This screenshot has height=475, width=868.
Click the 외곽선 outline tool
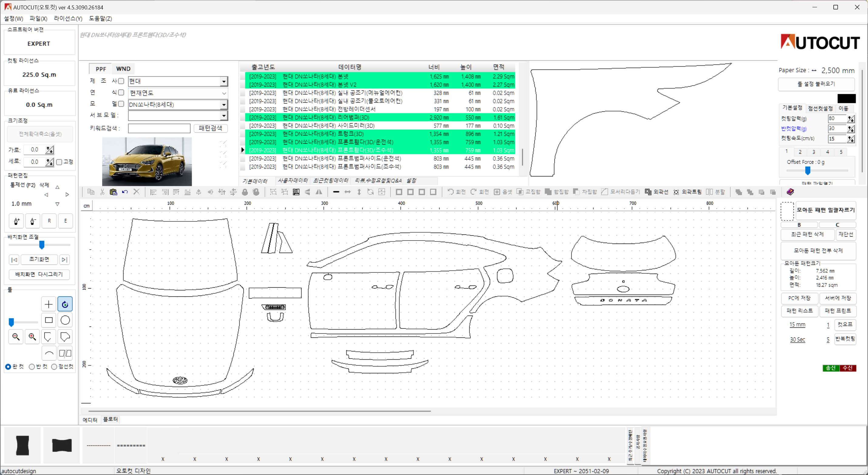(656, 192)
